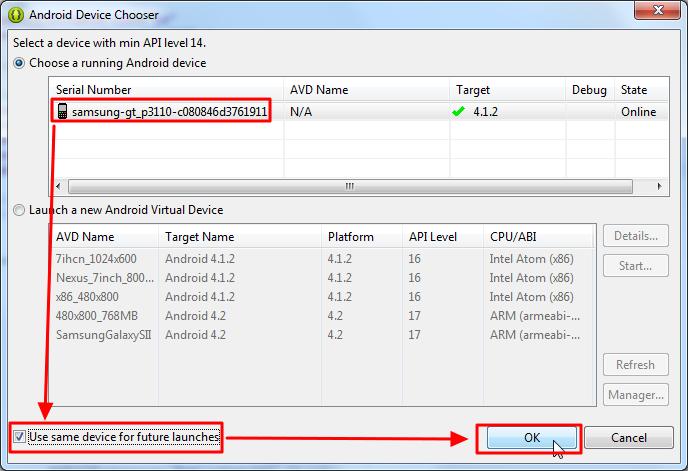Click the upper AVD Name column header

367,90
